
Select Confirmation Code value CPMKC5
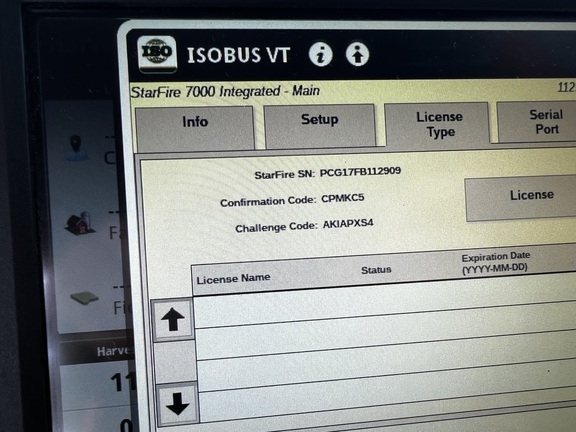(x=342, y=198)
